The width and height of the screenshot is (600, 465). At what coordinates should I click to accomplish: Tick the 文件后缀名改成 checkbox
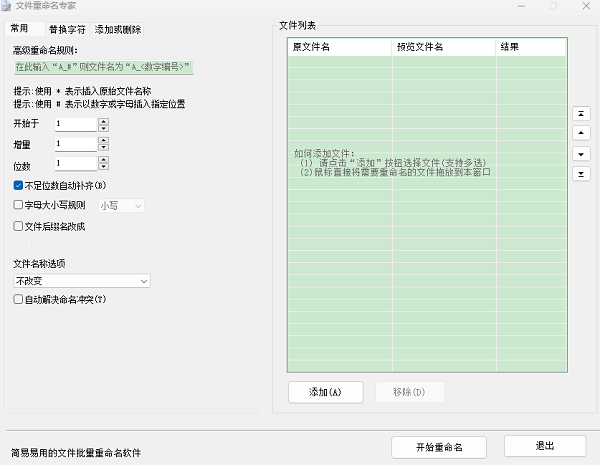click(x=18, y=226)
